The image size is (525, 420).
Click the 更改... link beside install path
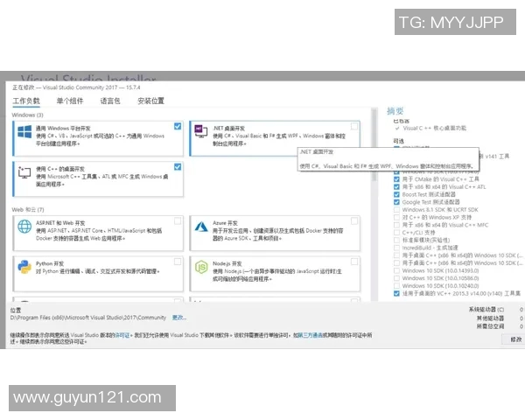click(179, 318)
